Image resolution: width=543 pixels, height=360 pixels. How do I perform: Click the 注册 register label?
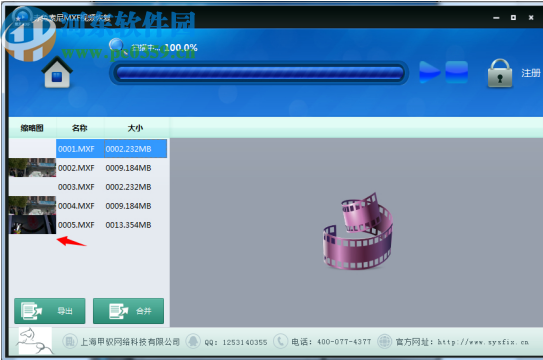[x=531, y=73]
